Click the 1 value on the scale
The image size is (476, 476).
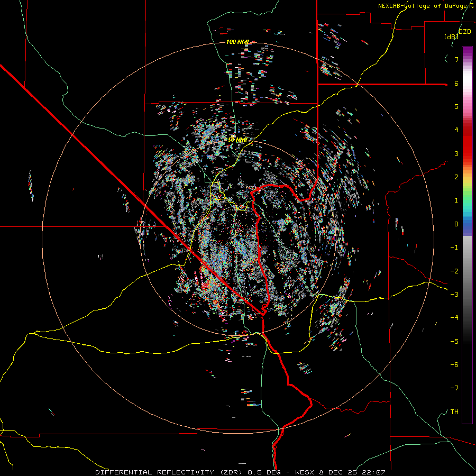pyautogui.click(x=456, y=200)
